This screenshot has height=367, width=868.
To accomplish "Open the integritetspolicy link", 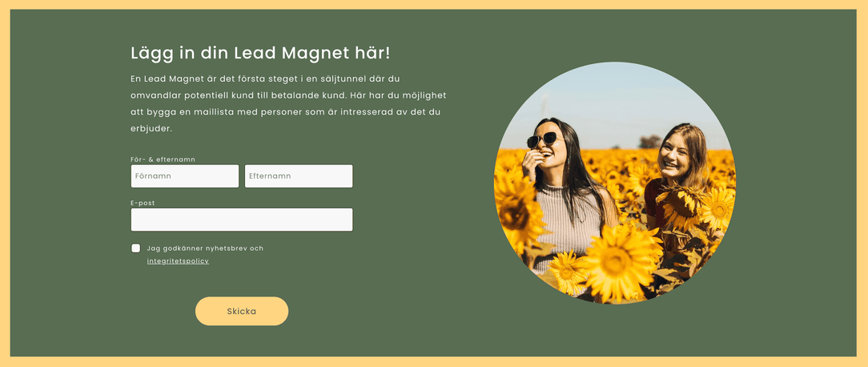I will click(x=178, y=261).
